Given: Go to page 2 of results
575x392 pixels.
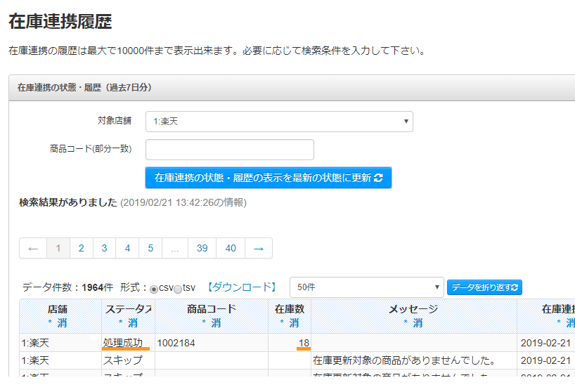Looking at the screenshot, I should click(82, 249).
